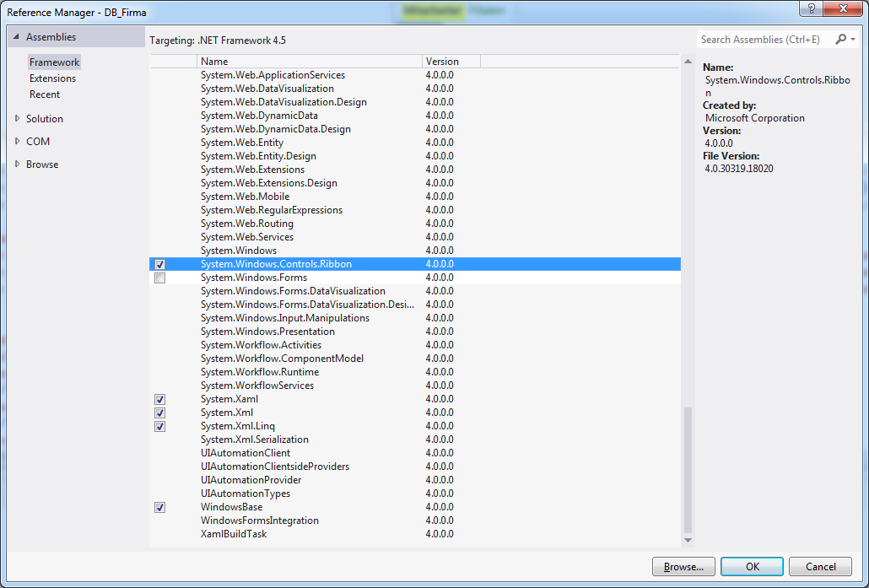This screenshot has width=869, height=588.
Task: Uncheck the System.Xml.Linq checkbox
Action: (x=160, y=426)
